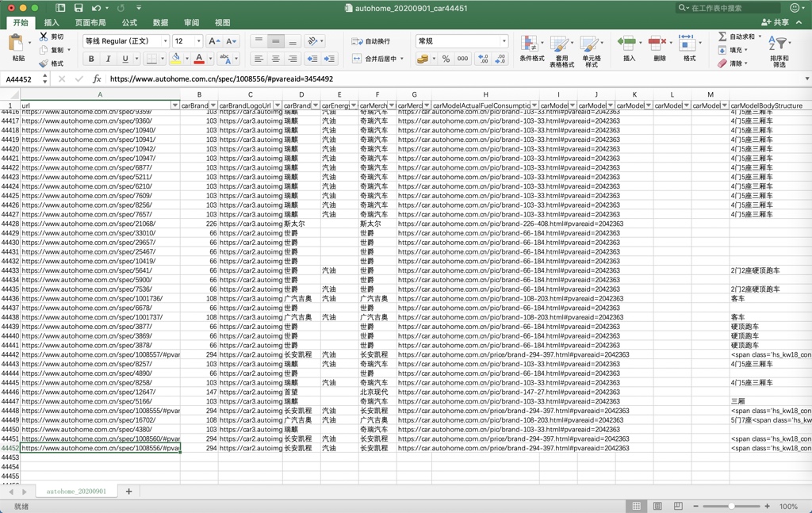Click the Share (共享) button
812x513 pixels.
776,22
